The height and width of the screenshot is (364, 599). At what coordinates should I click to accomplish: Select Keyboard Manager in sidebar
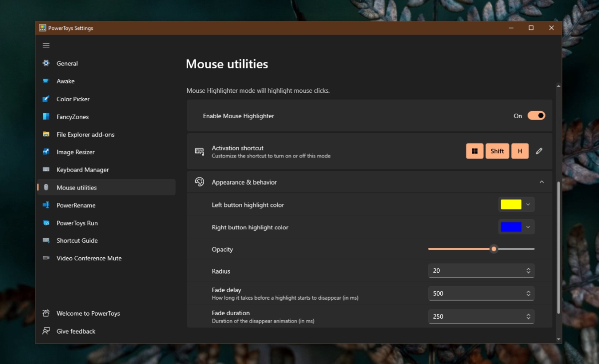pos(106,170)
